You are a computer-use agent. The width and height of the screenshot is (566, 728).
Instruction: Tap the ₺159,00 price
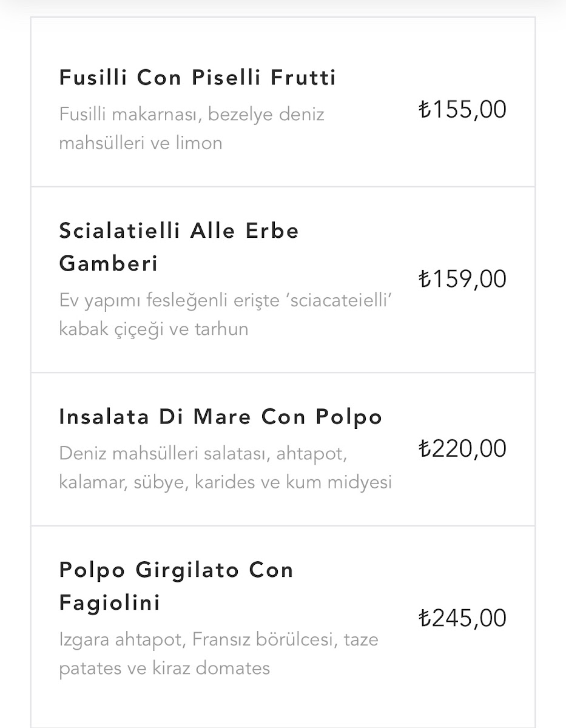[462, 279]
